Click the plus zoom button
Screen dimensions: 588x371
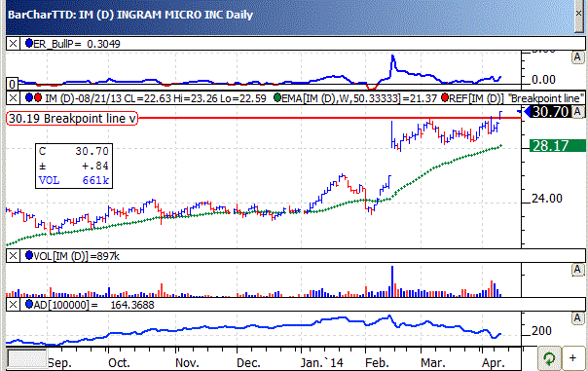(x=572, y=358)
